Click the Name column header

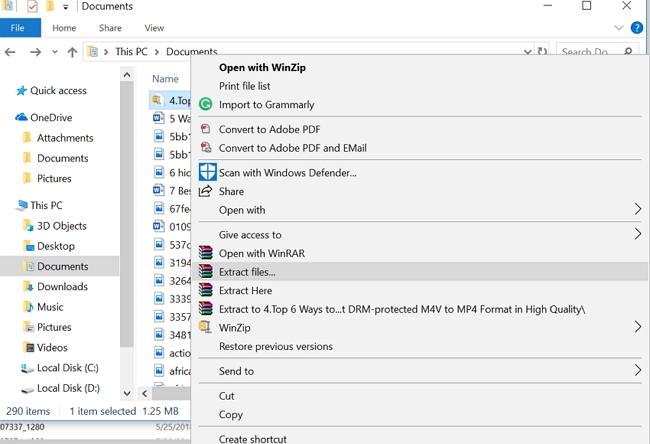click(x=165, y=79)
